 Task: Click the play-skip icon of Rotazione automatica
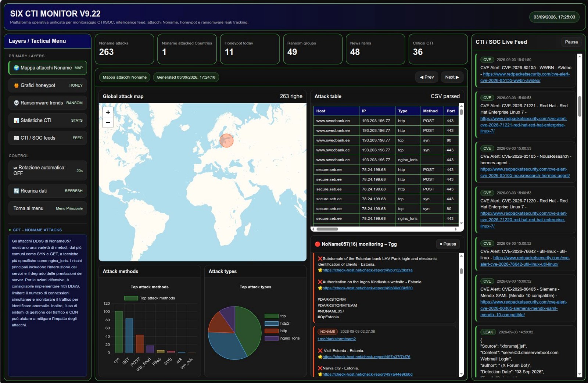tap(15, 168)
